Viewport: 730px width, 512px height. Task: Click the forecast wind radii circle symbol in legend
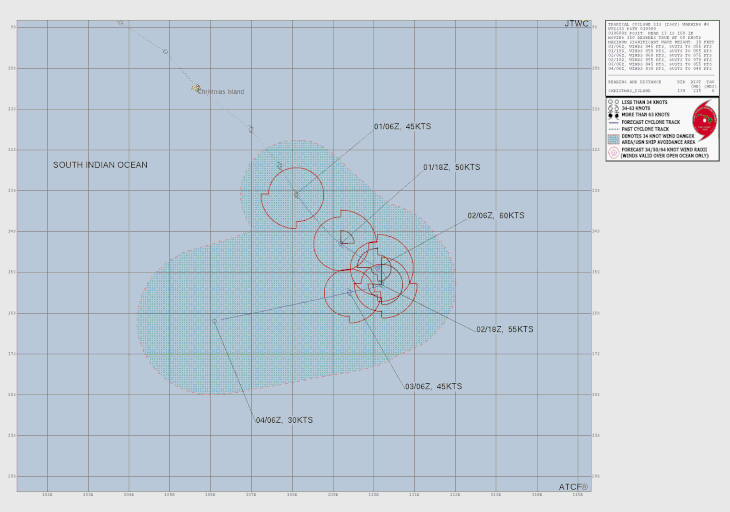pyautogui.click(x=614, y=153)
